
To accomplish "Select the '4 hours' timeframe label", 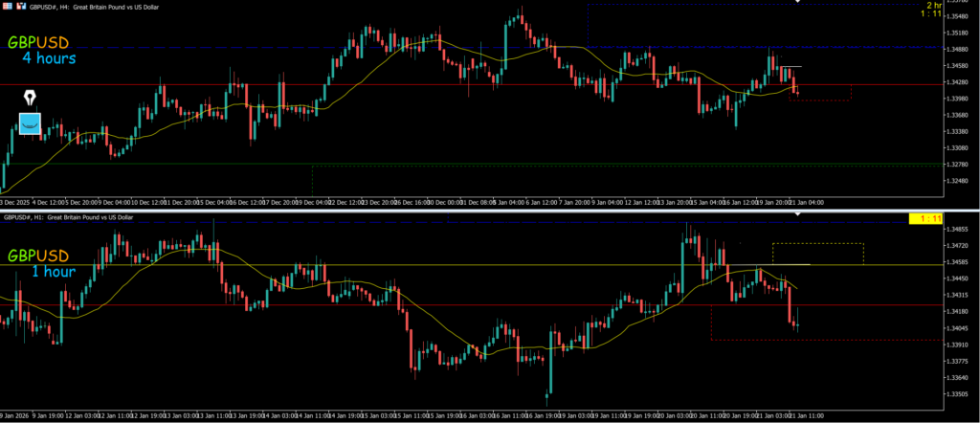I will 49,59.
